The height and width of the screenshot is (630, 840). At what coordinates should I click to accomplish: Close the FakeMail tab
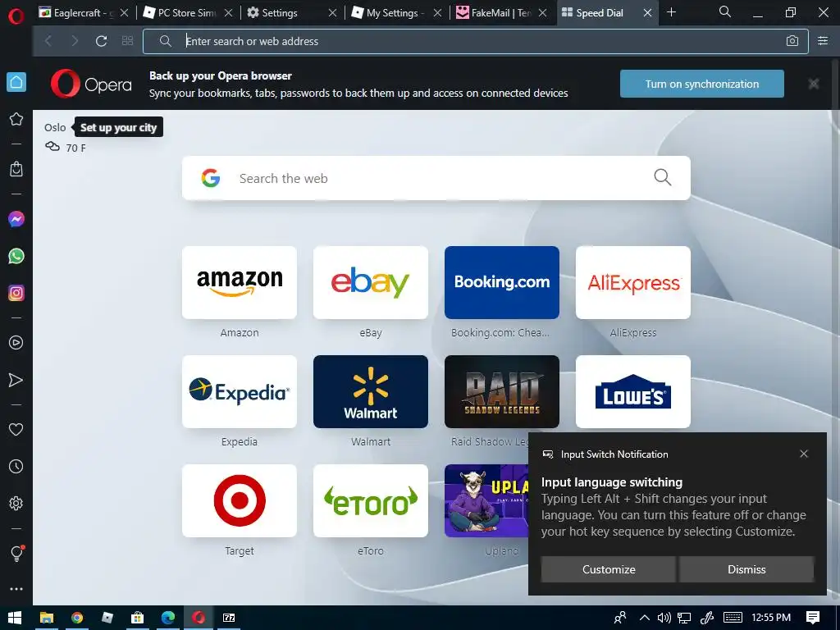click(543, 13)
